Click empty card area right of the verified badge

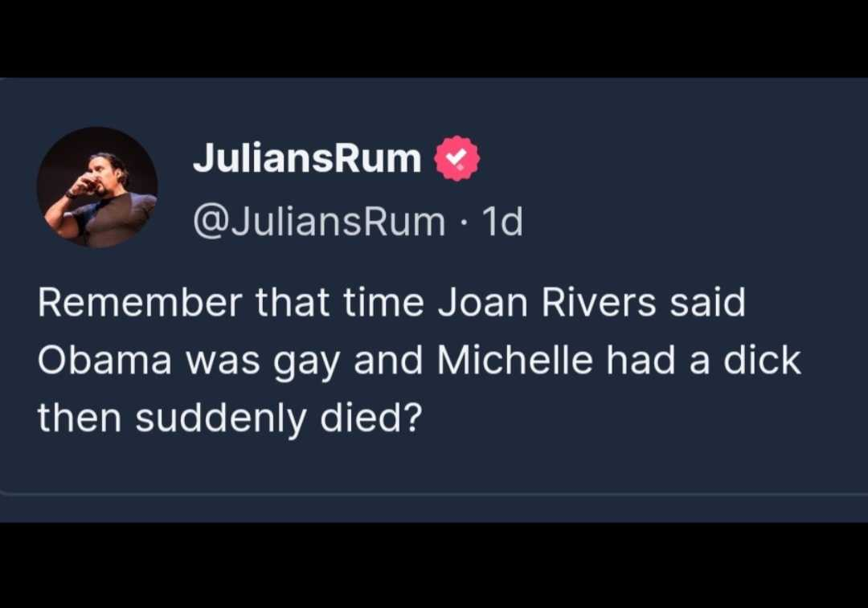(659, 161)
